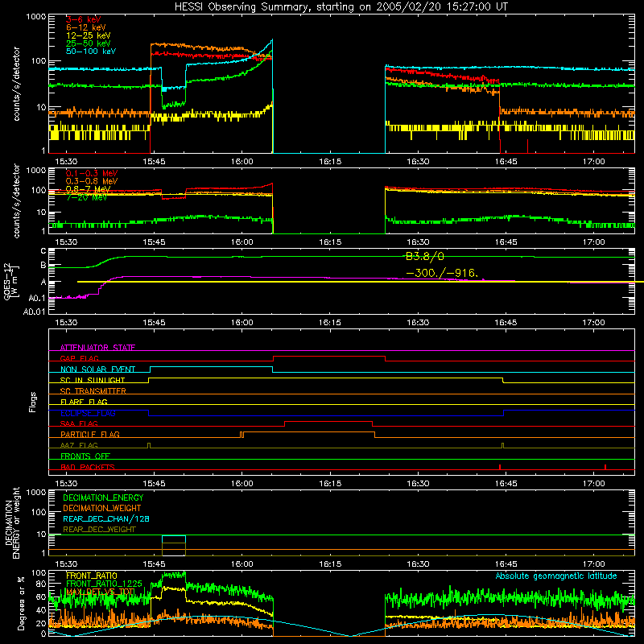Select the SAA_FLAG label

tap(79, 423)
